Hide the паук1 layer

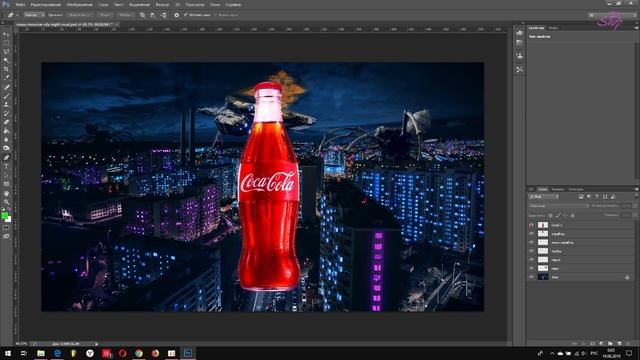pyautogui.click(x=531, y=260)
